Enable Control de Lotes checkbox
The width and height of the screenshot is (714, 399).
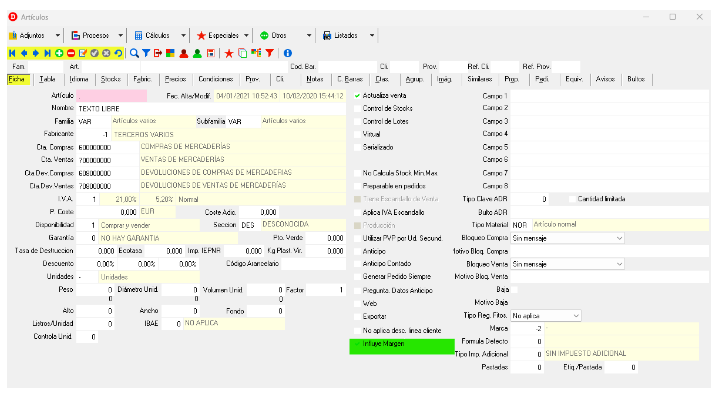357,122
